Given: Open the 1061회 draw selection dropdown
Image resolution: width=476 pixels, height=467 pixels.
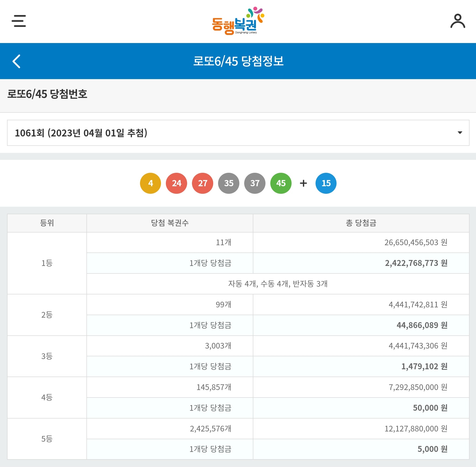Looking at the screenshot, I should click(238, 133).
